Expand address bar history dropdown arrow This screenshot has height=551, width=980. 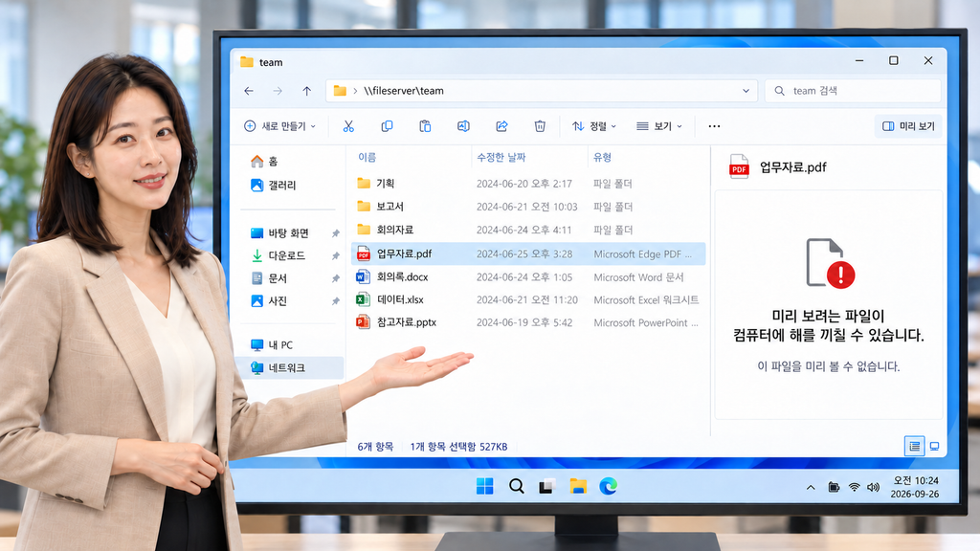[746, 91]
